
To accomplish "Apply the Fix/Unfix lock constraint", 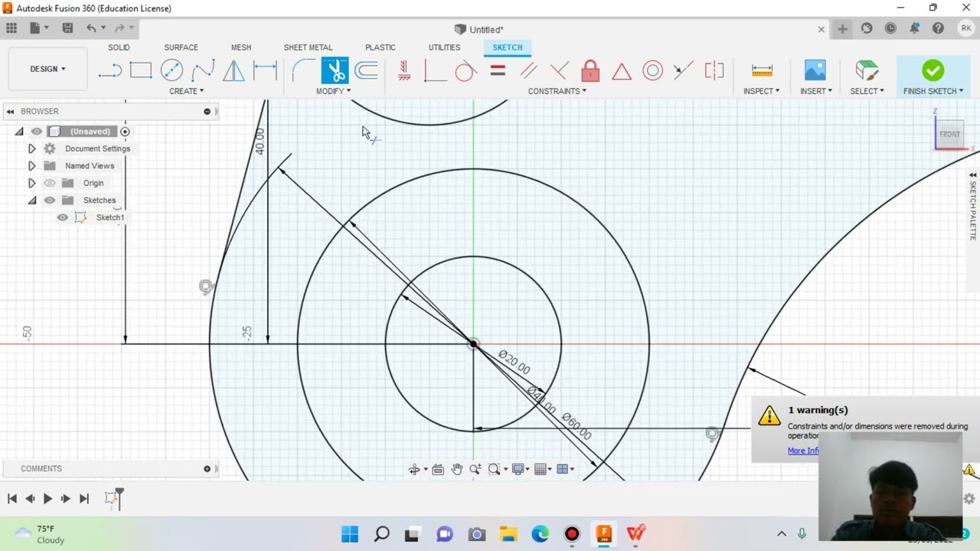I will (590, 71).
